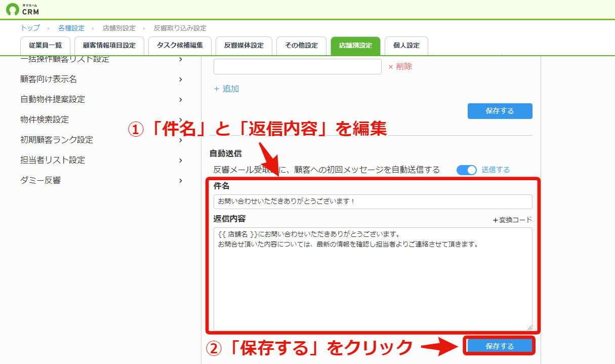Click the empty input field beside 削除
The width and height of the screenshot is (615, 364).
pos(298,66)
